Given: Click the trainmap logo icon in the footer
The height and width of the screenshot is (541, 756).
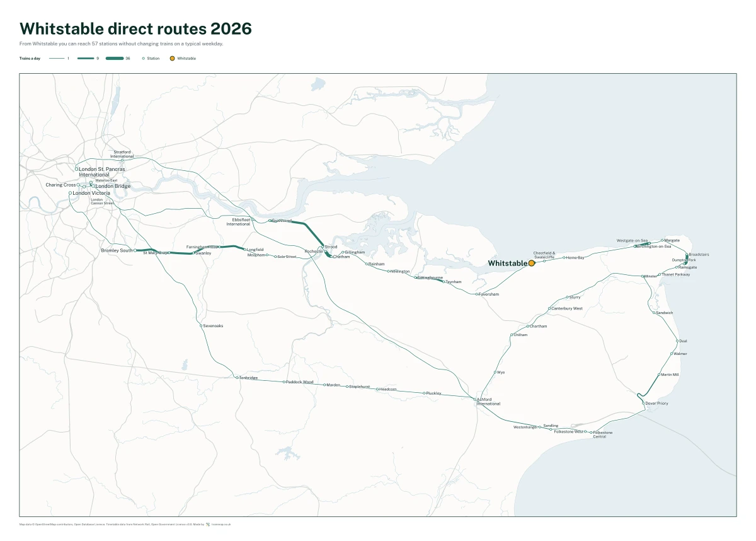Looking at the screenshot, I should point(207,524).
